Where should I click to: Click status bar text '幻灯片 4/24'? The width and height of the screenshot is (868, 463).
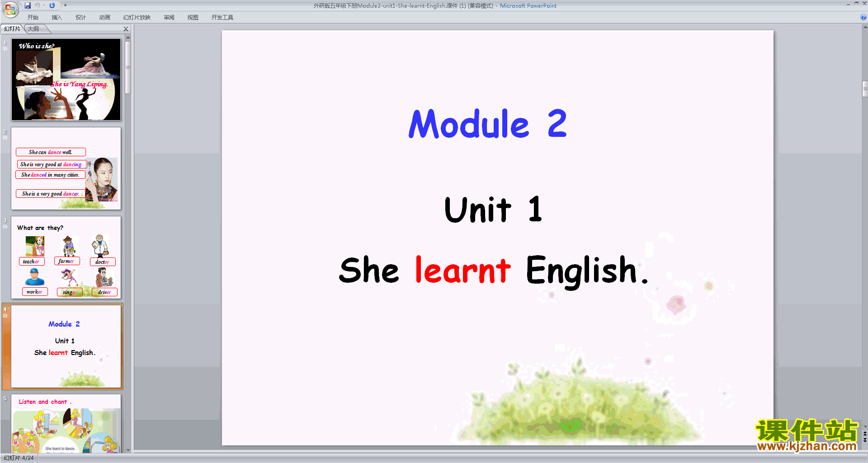point(19,458)
